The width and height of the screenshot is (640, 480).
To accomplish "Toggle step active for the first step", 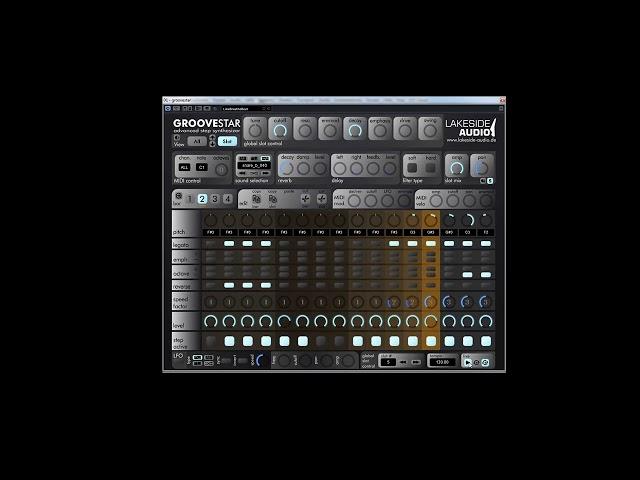I will click(x=211, y=341).
